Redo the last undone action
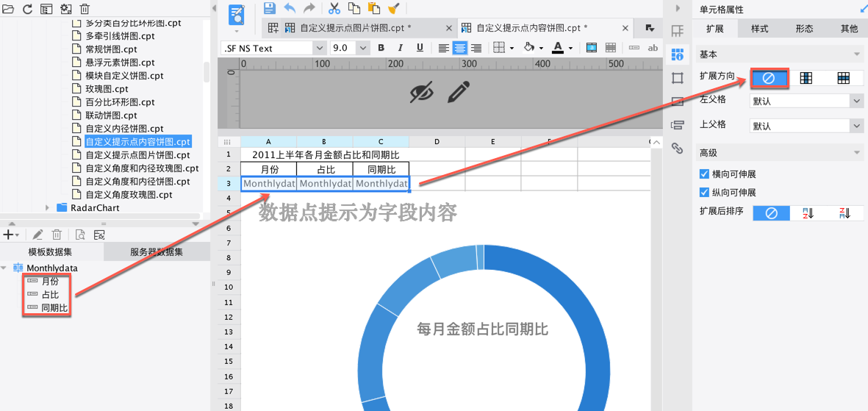This screenshot has width=868, height=411. pos(309,8)
